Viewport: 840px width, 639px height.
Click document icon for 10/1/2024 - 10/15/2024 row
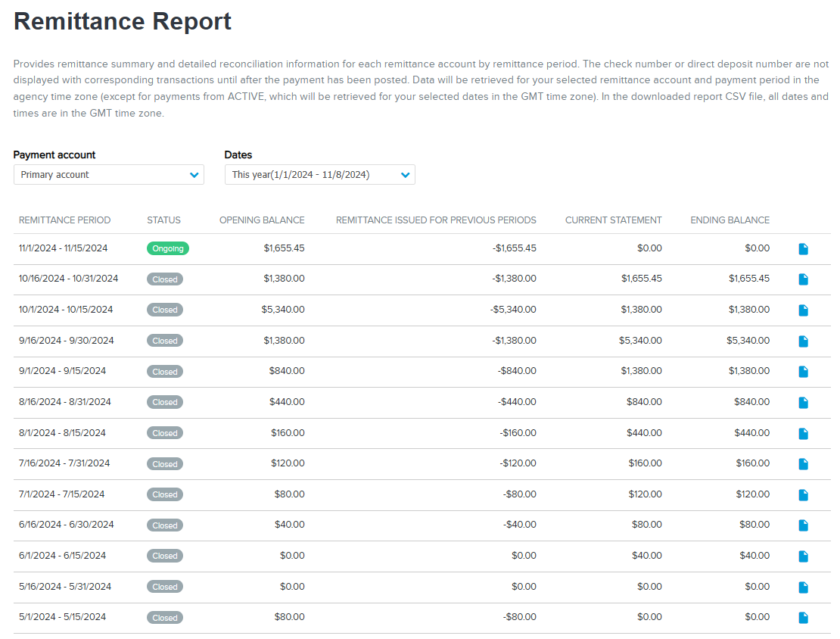(803, 310)
